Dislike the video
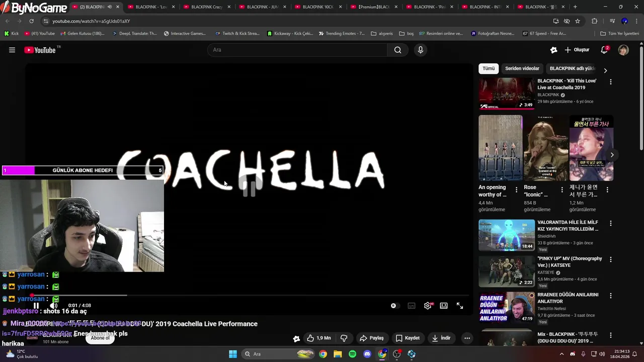This screenshot has width=644, height=362. click(344, 338)
